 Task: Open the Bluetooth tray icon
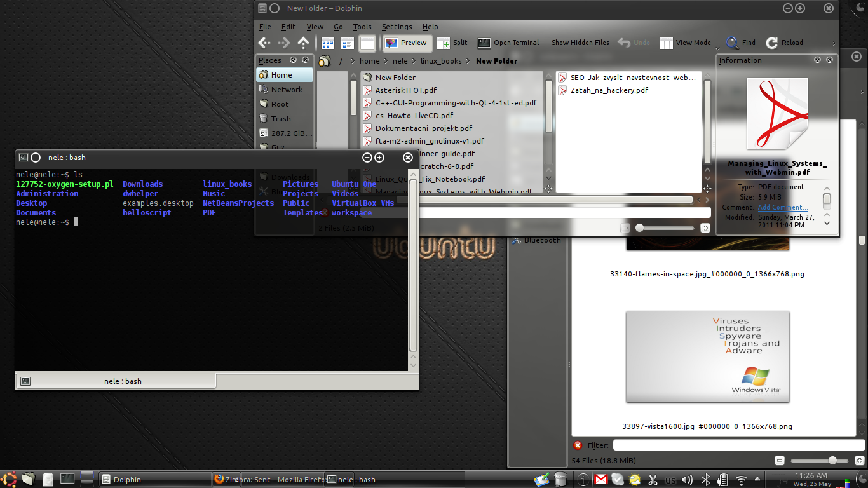[705, 480]
